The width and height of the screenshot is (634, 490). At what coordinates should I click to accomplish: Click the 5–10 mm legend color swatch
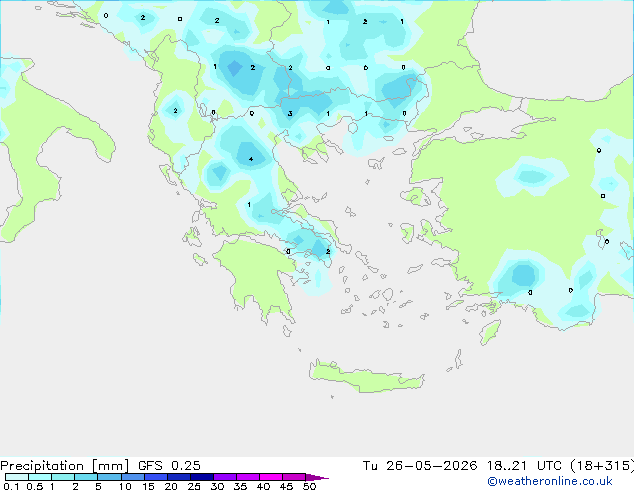tap(109, 477)
